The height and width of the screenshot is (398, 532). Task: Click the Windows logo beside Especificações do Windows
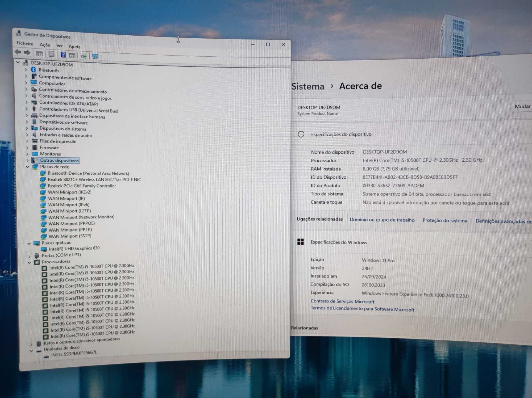pos(300,242)
